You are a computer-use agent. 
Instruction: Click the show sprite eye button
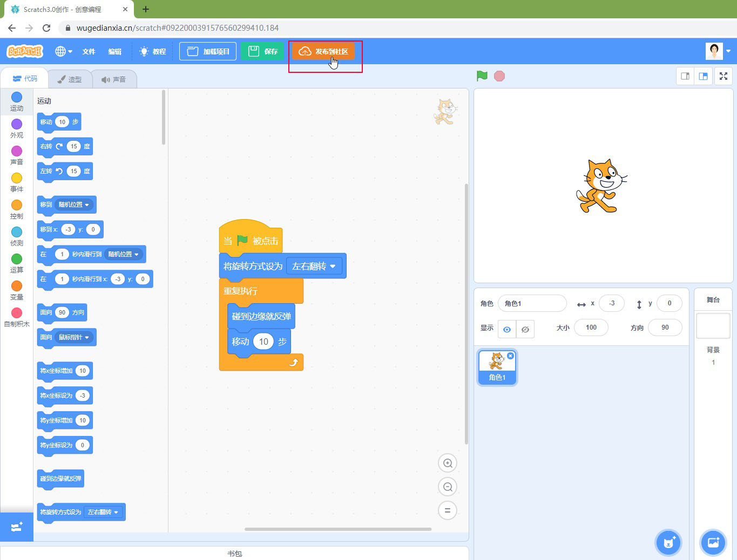[507, 329]
